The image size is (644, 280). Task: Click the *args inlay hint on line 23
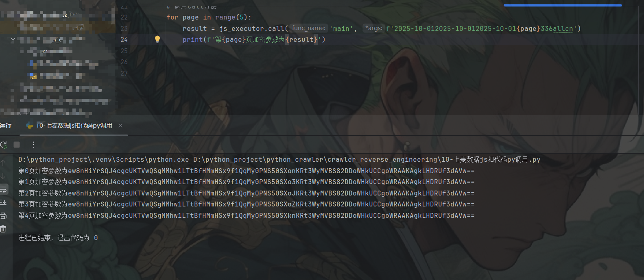[373, 28]
